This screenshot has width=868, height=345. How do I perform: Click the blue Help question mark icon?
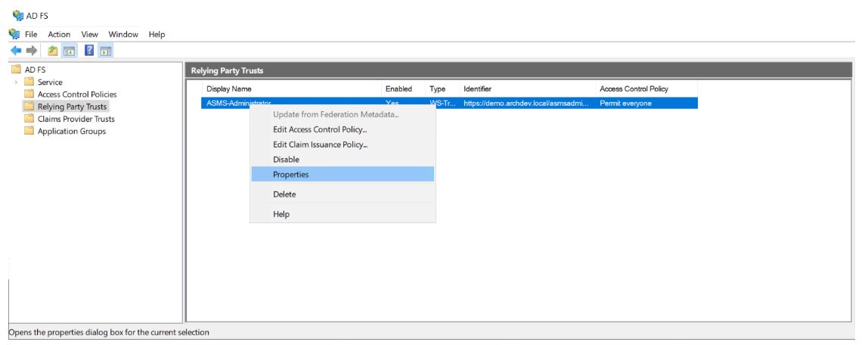(x=88, y=51)
